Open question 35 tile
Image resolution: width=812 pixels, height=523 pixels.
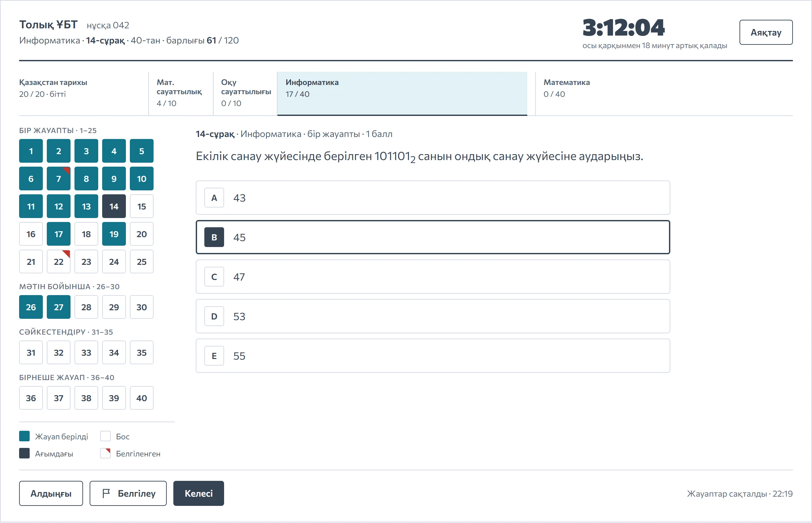tap(142, 352)
